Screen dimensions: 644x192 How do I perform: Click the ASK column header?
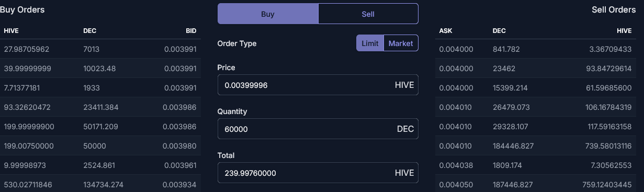click(x=446, y=31)
